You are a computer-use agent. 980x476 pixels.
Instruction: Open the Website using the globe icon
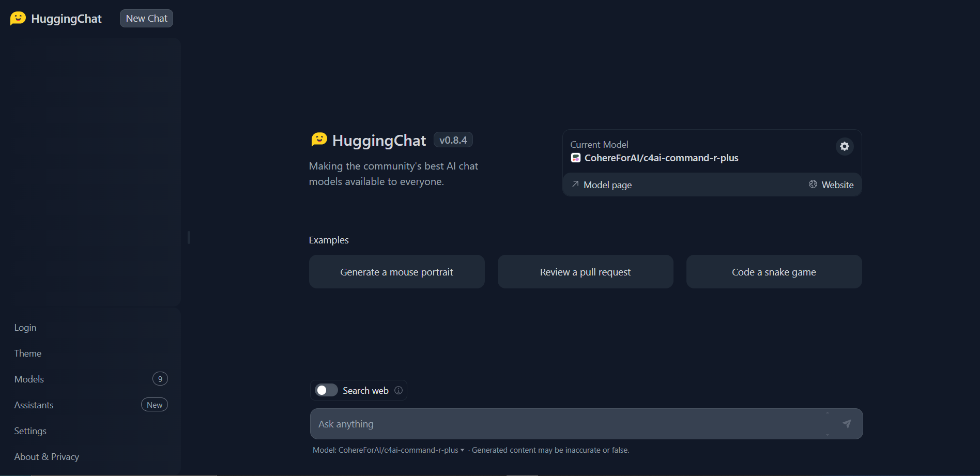(813, 184)
